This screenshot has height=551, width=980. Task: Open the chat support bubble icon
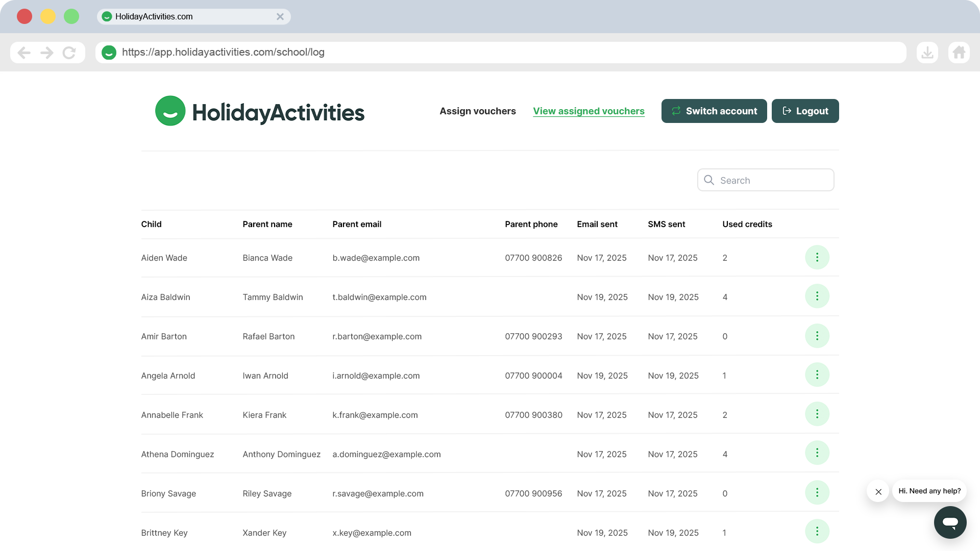click(x=950, y=522)
